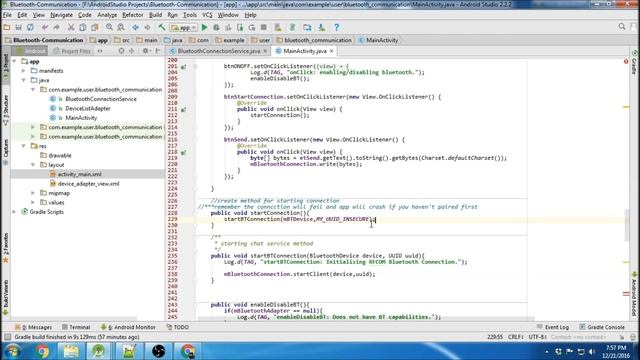Click the Copy toolbar icon

(83, 27)
